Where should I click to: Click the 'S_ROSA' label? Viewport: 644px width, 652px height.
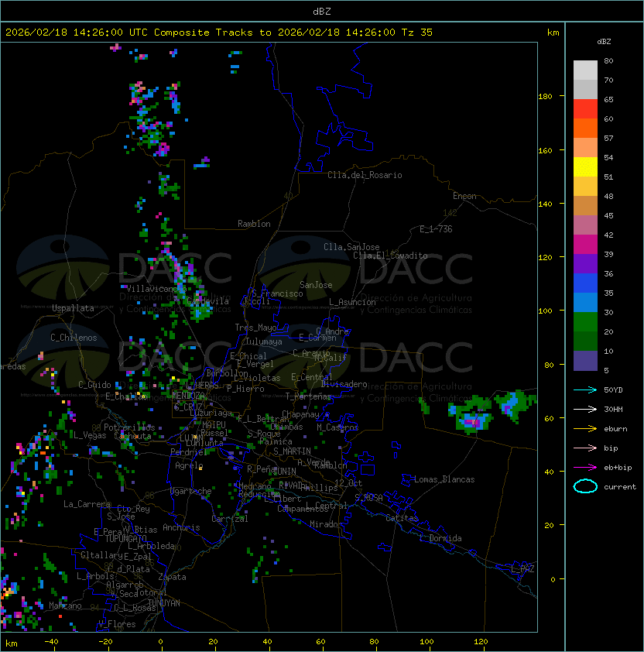[368, 497]
